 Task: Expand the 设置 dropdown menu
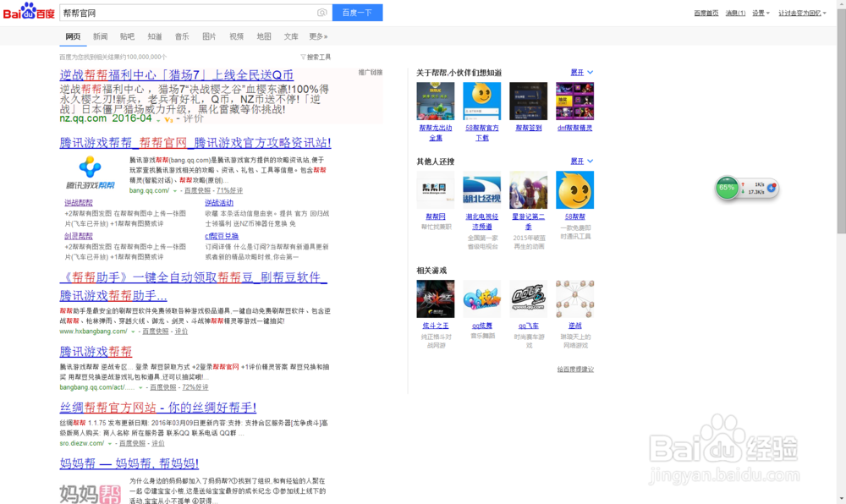[758, 13]
